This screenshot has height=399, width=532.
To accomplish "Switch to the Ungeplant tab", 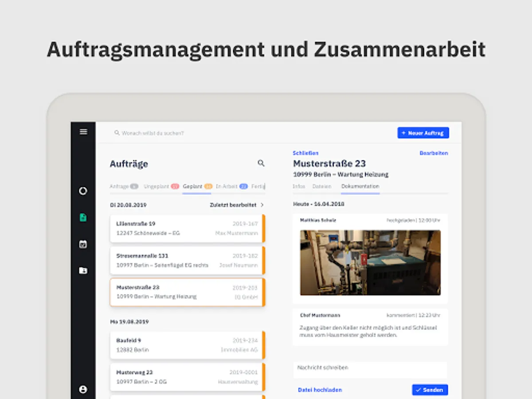I will (x=161, y=187).
